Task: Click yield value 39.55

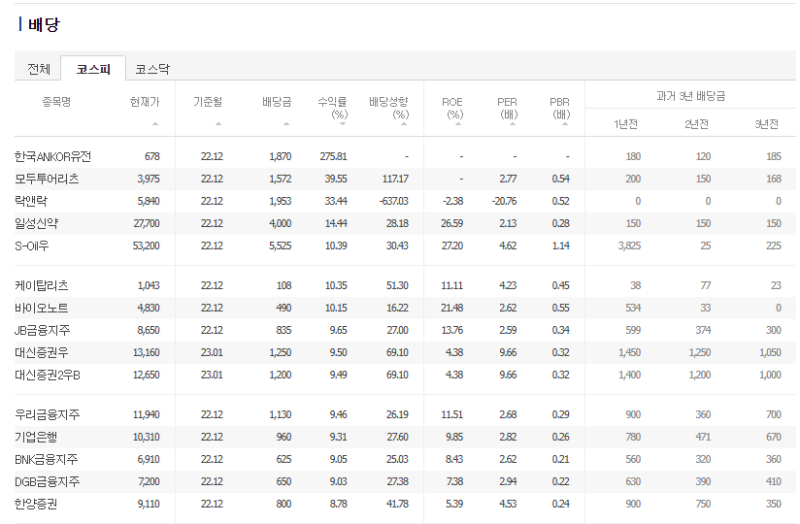Action: 336,179
